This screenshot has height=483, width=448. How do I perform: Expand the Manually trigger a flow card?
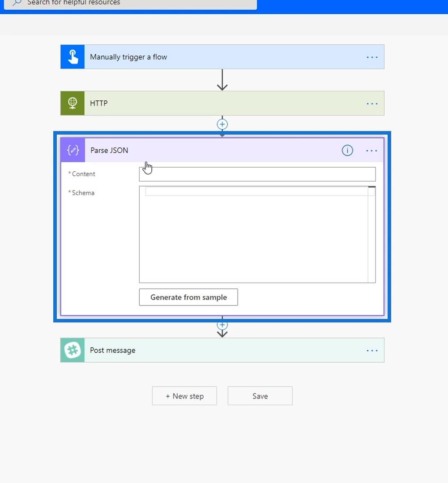(x=222, y=57)
